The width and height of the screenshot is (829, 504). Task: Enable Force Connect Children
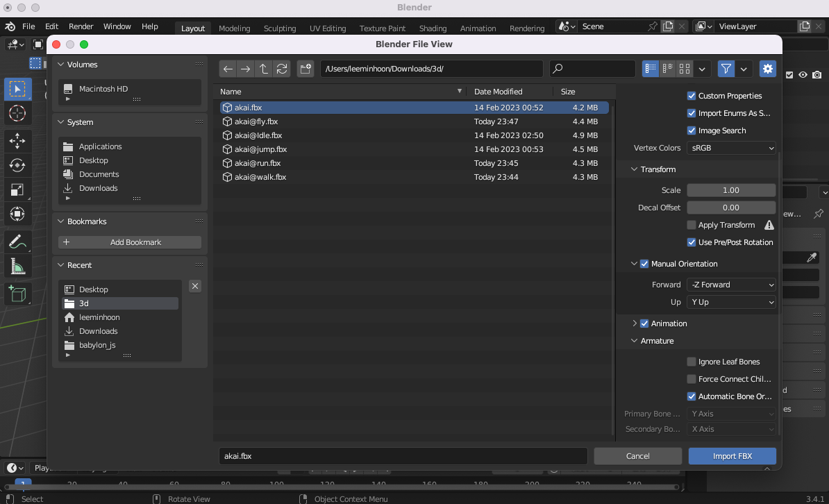pyautogui.click(x=691, y=379)
